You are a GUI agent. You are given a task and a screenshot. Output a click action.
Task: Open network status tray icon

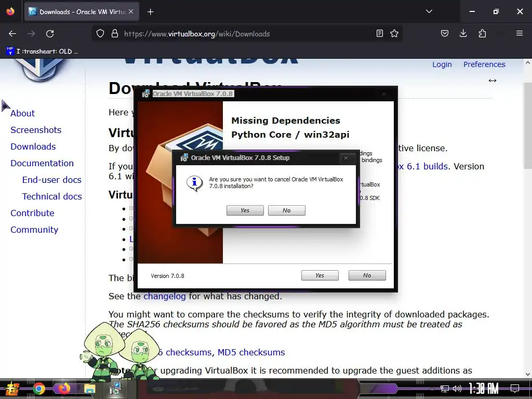pos(445,389)
